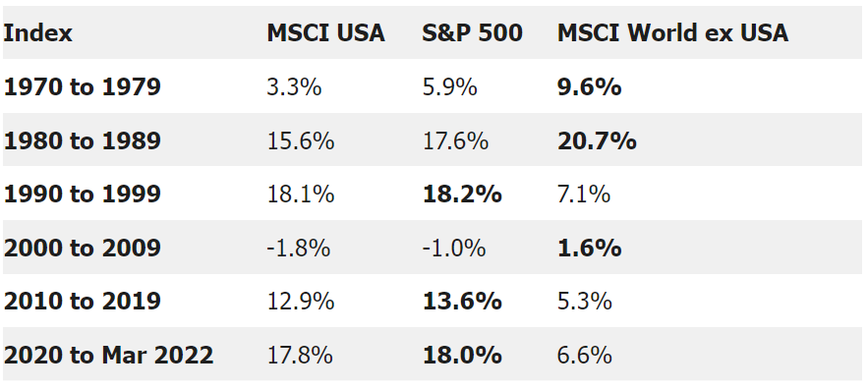Click the 1990 to 1999 row label
Screen dimensions: 868x390
(x=82, y=195)
